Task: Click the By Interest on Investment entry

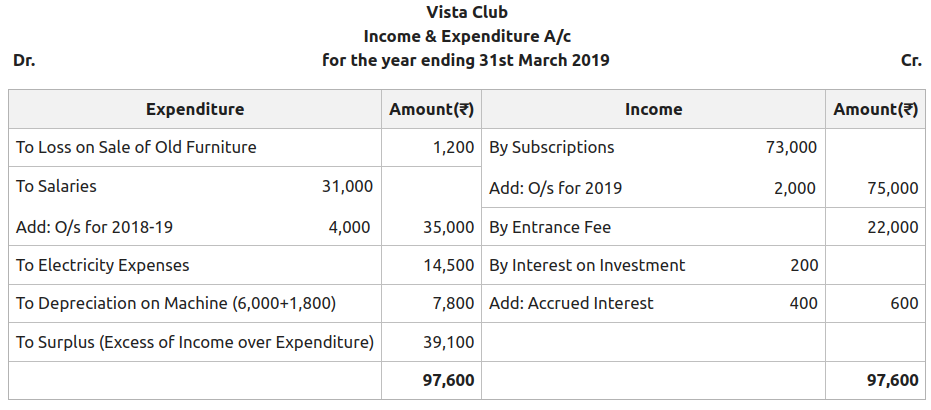Action: 587,265
